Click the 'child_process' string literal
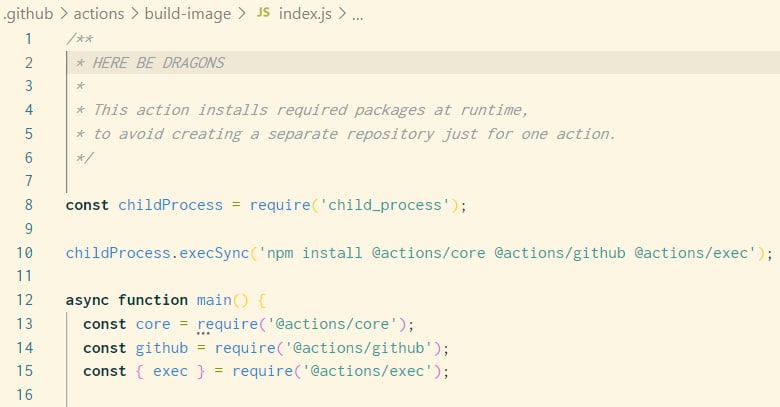 (385, 205)
